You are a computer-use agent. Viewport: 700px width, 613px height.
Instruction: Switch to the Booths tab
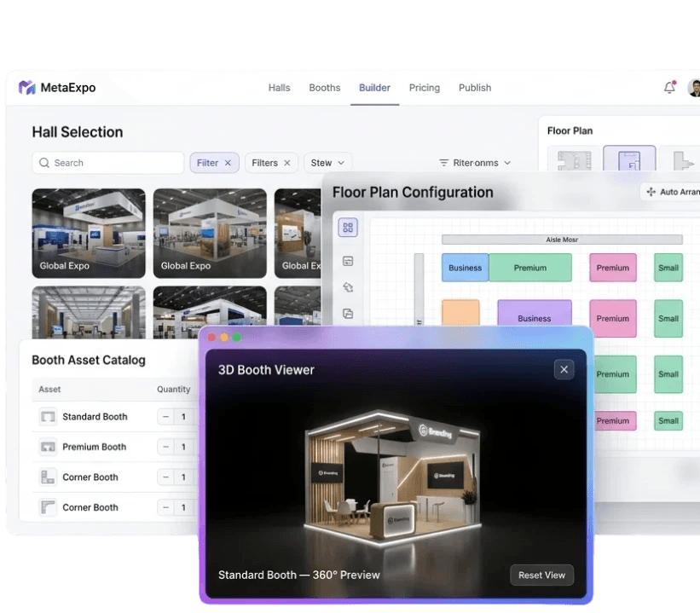point(325,88)
